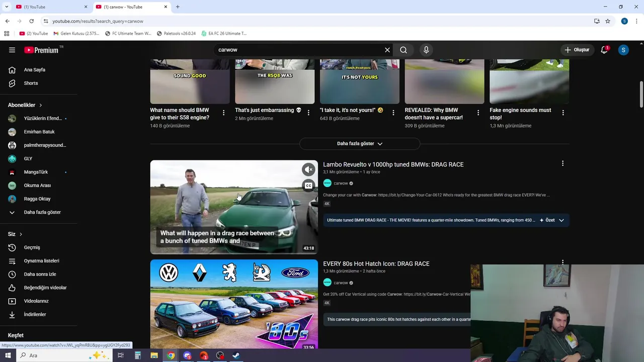Screen dimensions: 644x362
Task: Clear the search box with the X
Action: click(387, 50)
